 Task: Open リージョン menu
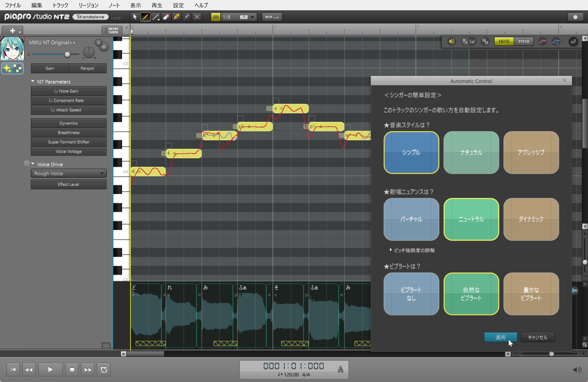click(x=88, y=5)
